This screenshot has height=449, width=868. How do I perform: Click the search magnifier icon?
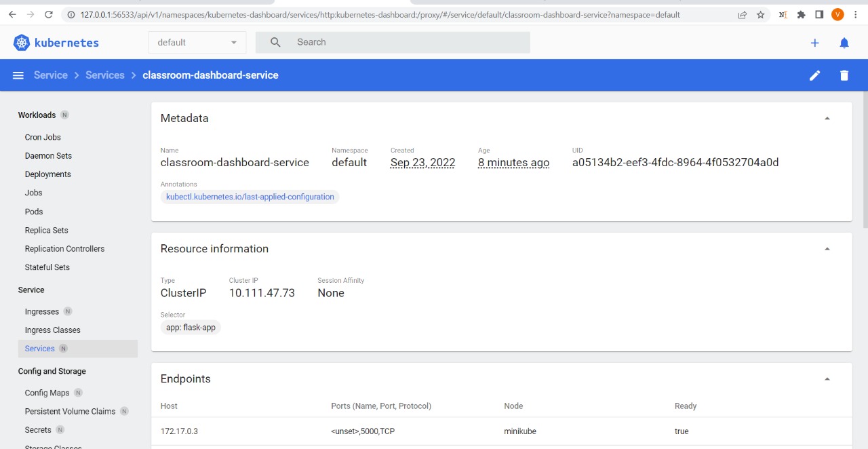click(x=275, y=42)
